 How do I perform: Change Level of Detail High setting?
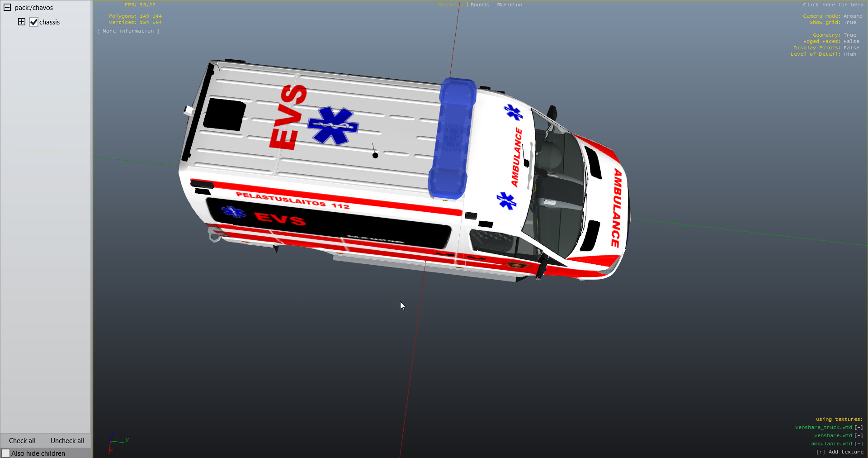pyautogui.click(x=850, y=54)
